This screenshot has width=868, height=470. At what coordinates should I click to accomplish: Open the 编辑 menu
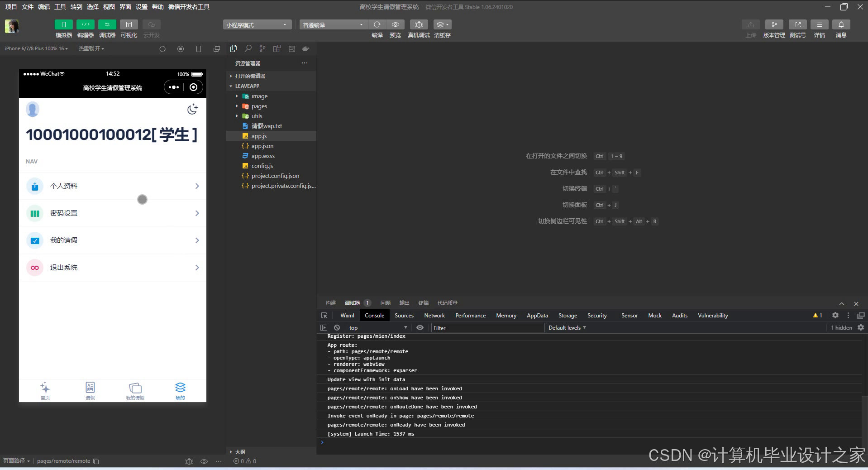pyautogui.click(x=44, y=7)
